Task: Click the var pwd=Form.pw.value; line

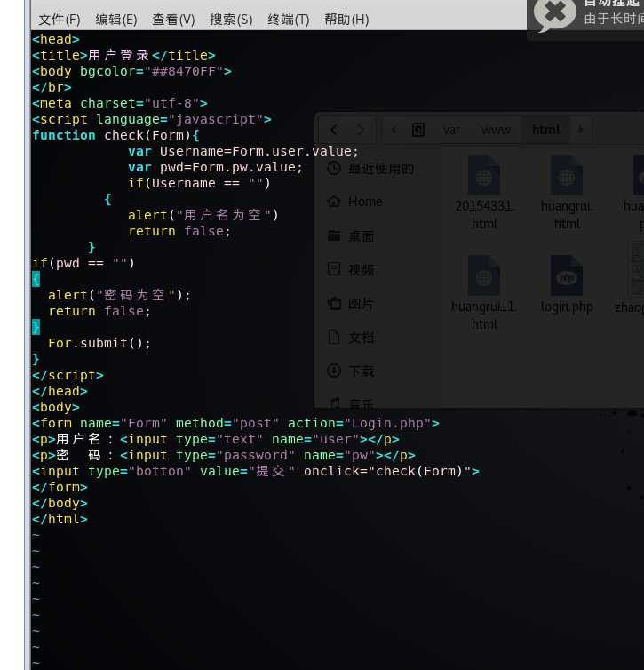Action: pos(215,167)
